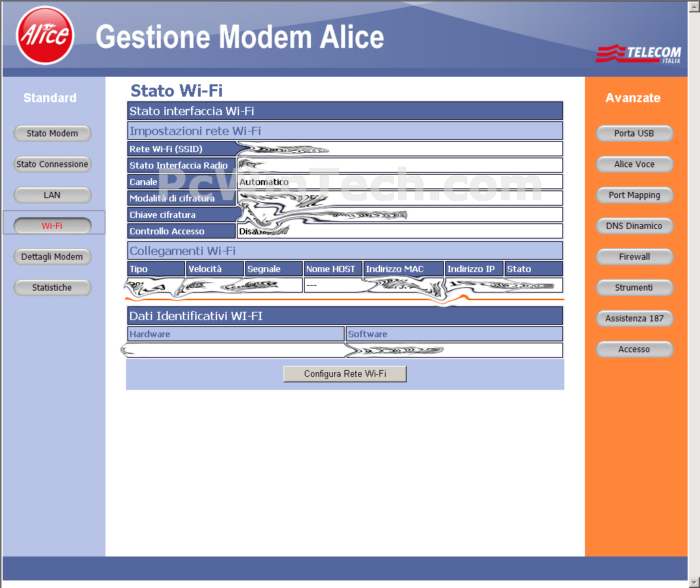Click the Stato column header
The width and height of the screenshot is (700, 588).
534,269
